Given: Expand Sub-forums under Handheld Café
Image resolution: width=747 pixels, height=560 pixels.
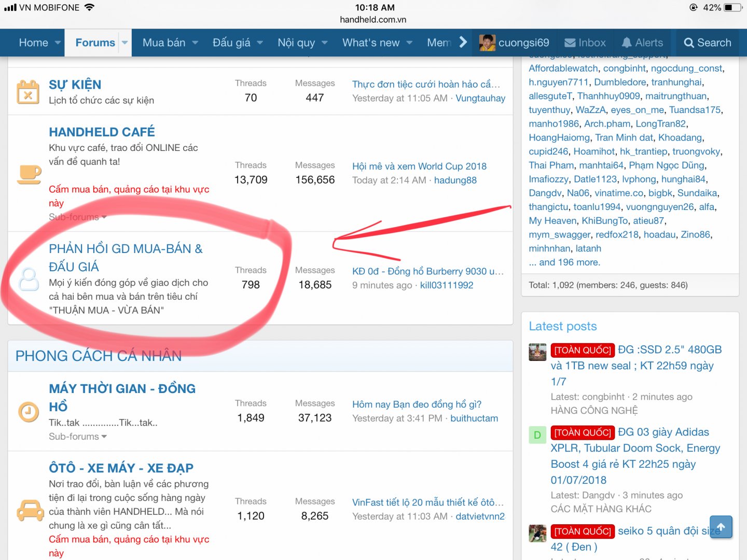Looking at the screenshot, I should point(77,217).
